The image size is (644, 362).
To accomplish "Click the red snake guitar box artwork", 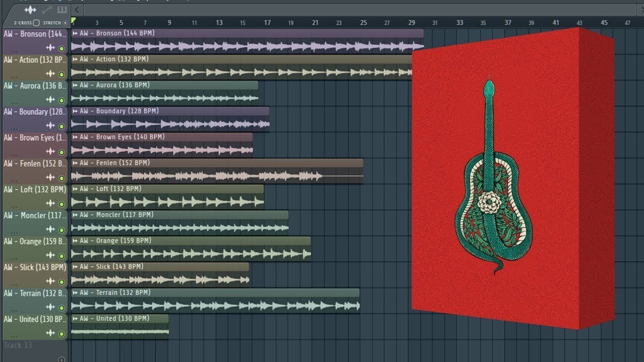I will coord(513,178).
